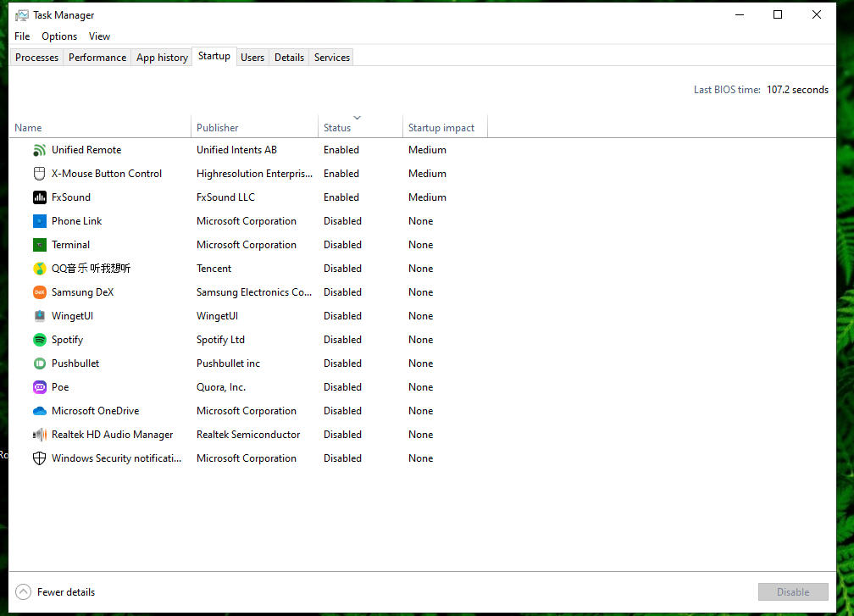
Task: Collapse view with Fewer details arrow
Action: click(x=24, y=592)
